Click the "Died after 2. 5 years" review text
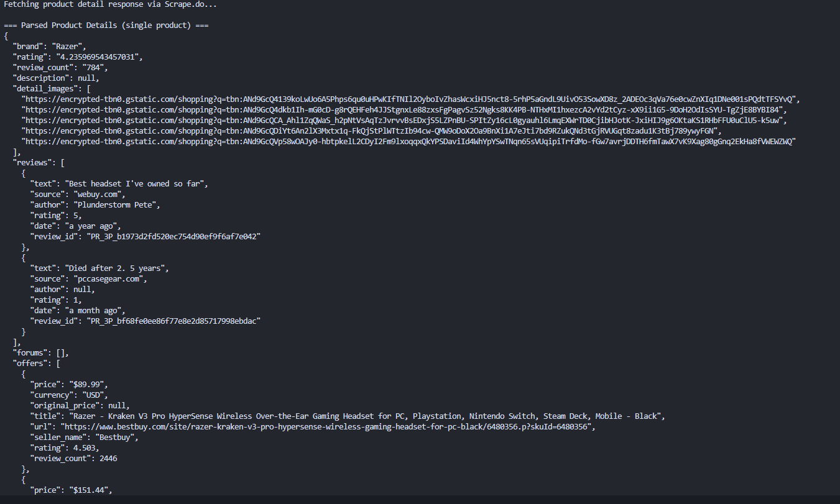 click(116, 268)
